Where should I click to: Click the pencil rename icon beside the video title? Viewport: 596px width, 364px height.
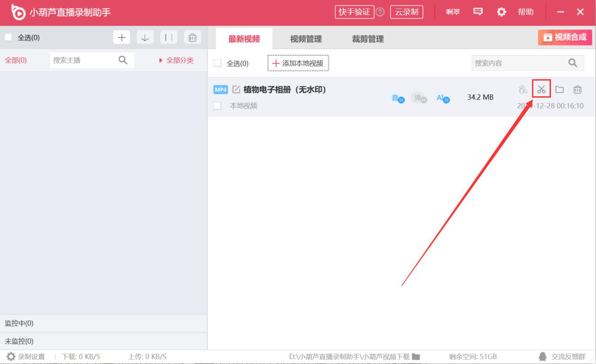236,90
